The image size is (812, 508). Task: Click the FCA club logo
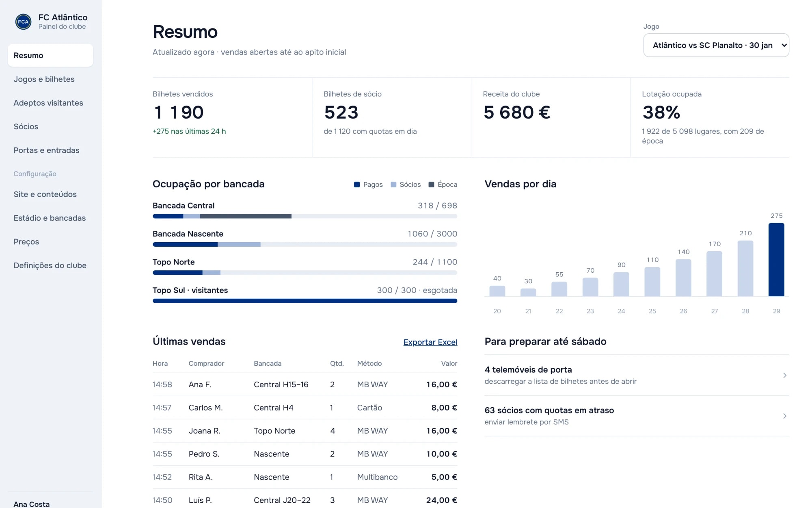point(23,22)
